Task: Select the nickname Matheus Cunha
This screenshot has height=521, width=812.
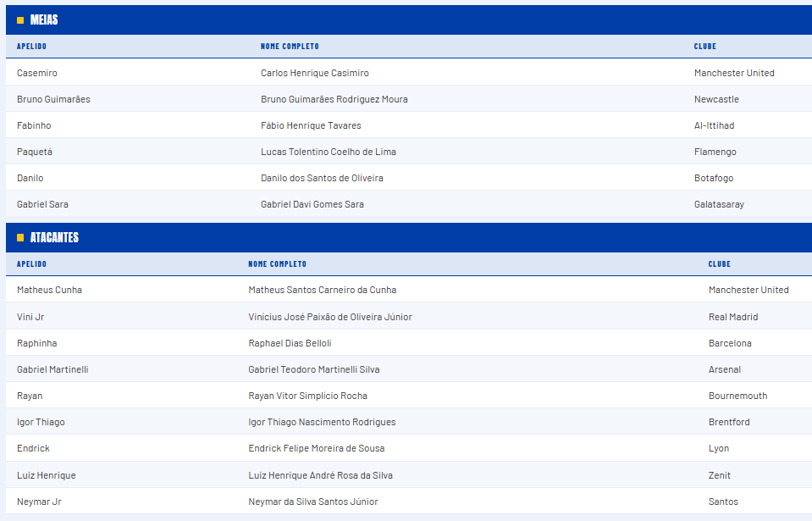Action: pyautogui.click(x=49, y=290)
